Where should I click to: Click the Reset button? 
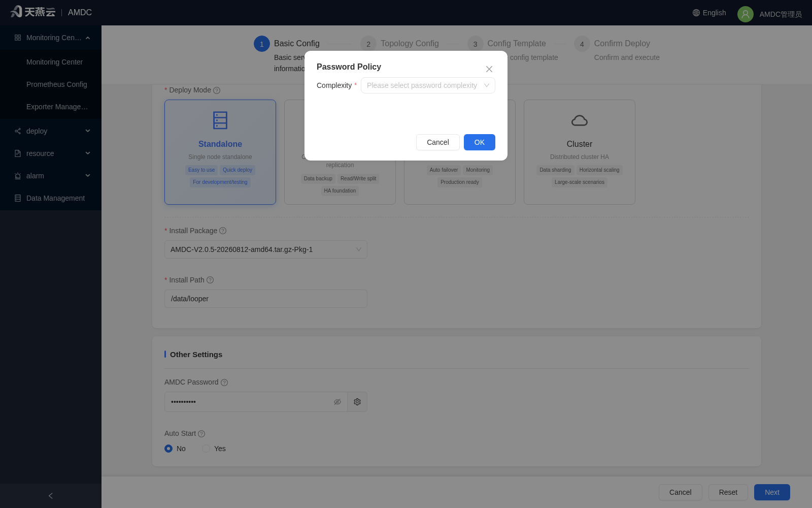pyautogui.click(x=728, y=492)
